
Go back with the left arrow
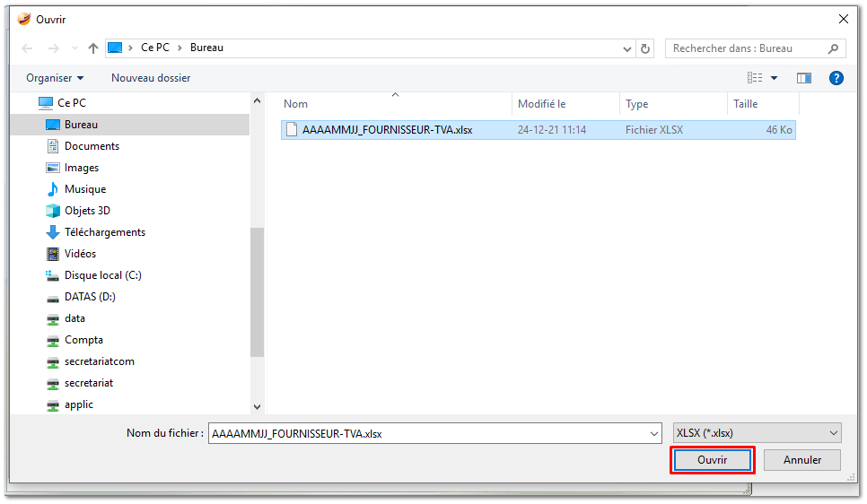pos(27,48)
